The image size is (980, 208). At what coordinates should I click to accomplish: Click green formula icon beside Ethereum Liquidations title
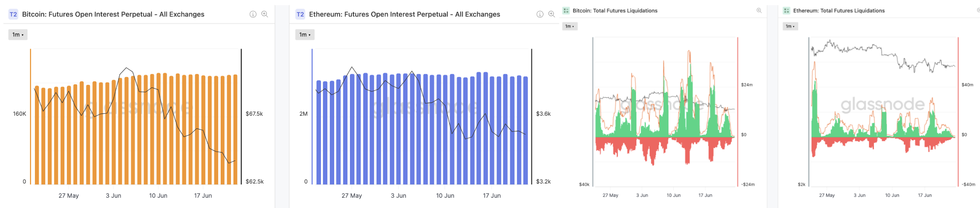(786, 10)
